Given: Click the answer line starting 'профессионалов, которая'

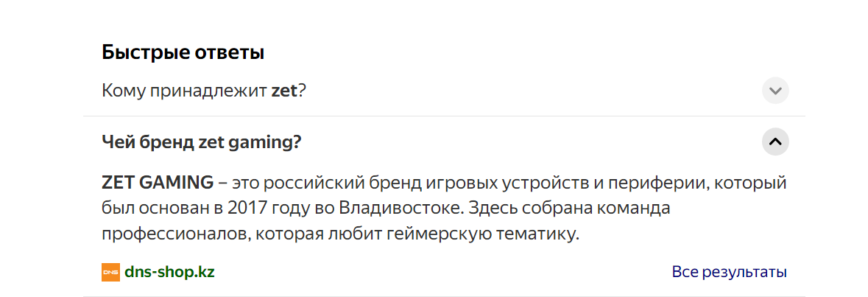Looking at the screenshot, I should pyautogui.click(x=340, y=234).
